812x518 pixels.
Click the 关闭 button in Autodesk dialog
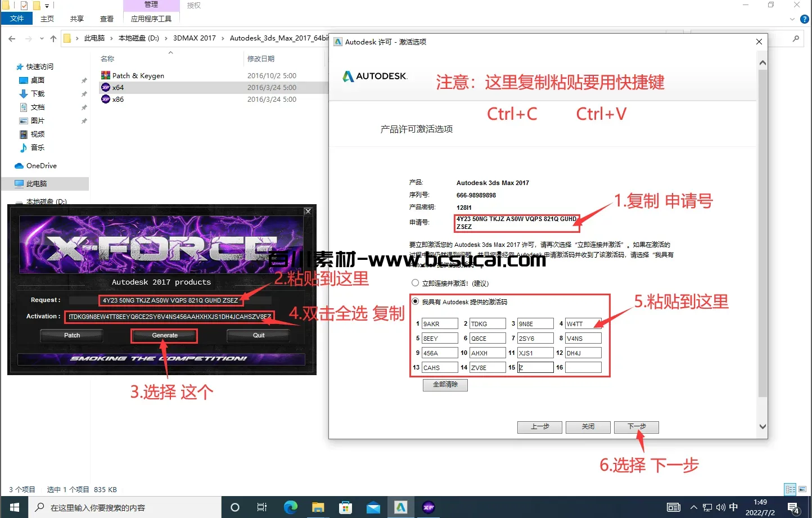[x=588, y=427]
